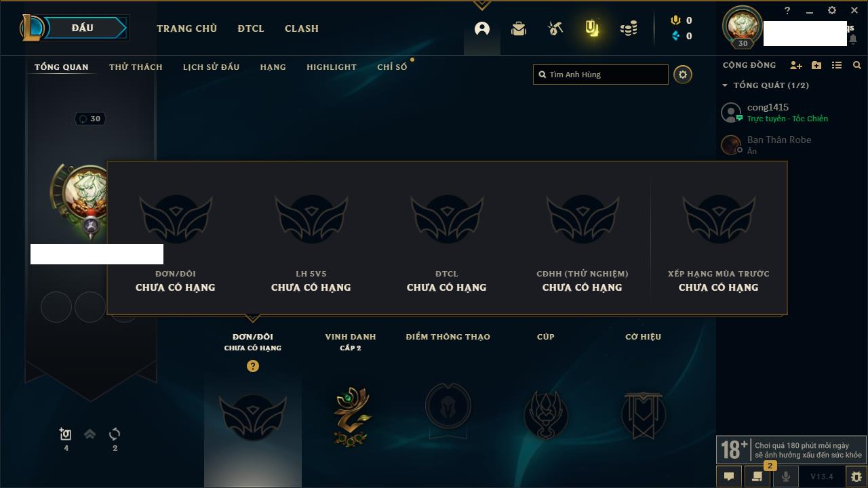Image resolution: width=868 pixels, height=488 pixels.
Task: Open the profile settings gear beside search
Action: click(683, 75)
